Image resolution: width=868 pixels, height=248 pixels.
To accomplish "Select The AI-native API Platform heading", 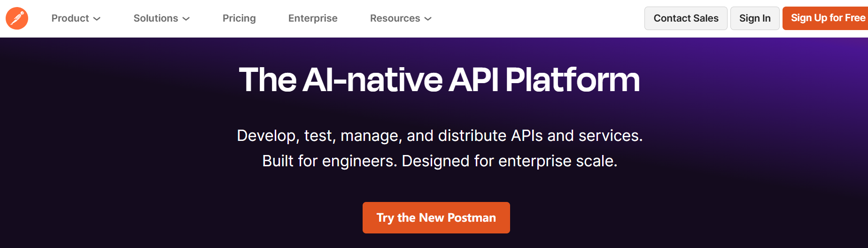I will (439, 80).
